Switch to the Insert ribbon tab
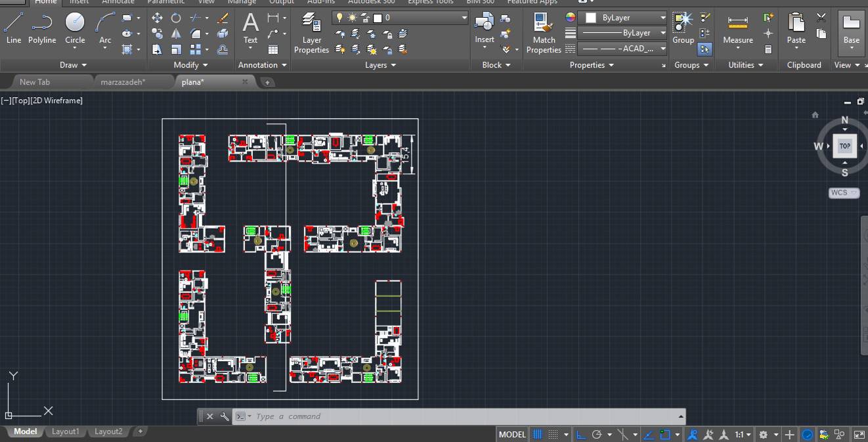Screen dimensions: 868x442 coord(79,2)
